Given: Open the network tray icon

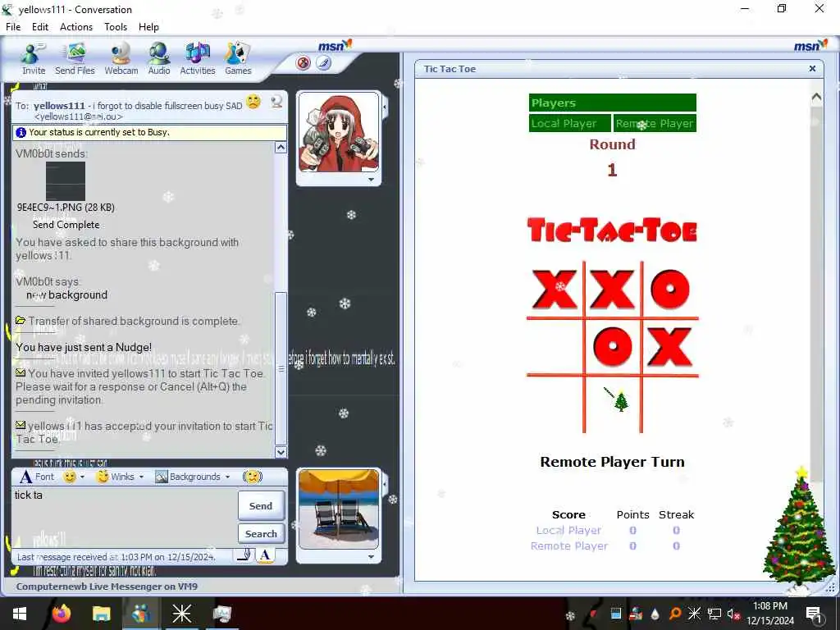Looking at the screenshot, I should click(x=714, y=614).
